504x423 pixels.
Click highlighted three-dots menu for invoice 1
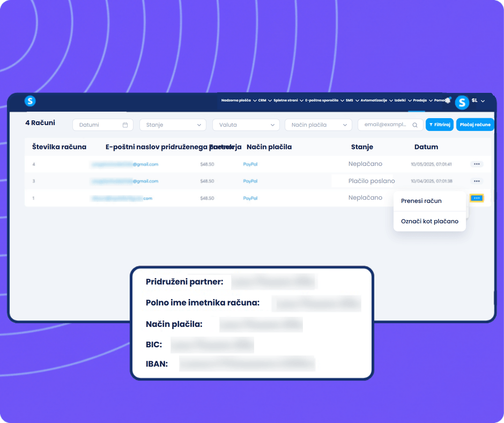point(477,198)
